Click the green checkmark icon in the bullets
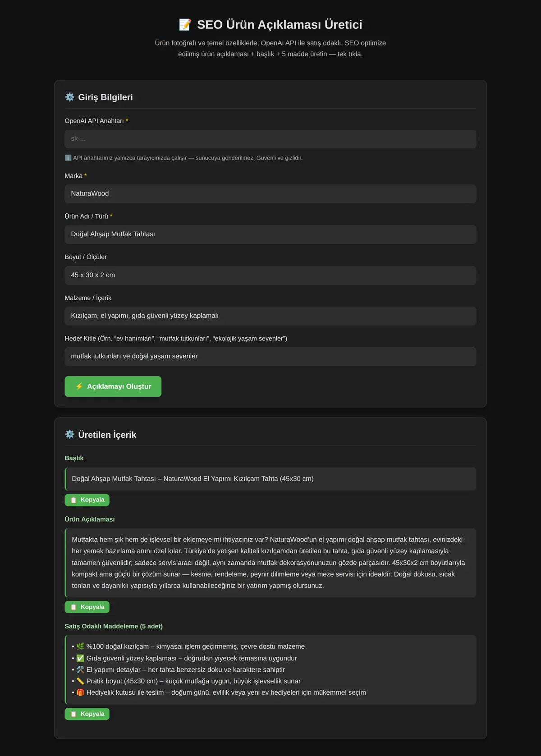The height and width of the screenshot is (756, 541). [80, 658]
